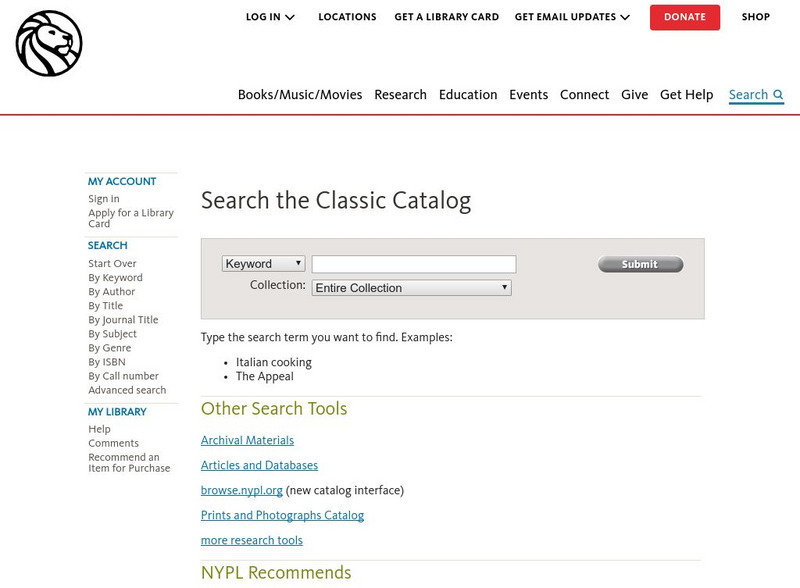Click the NYPL Recommends heading
This screenshot has width=800, height=588.
[x=276, y=572]
